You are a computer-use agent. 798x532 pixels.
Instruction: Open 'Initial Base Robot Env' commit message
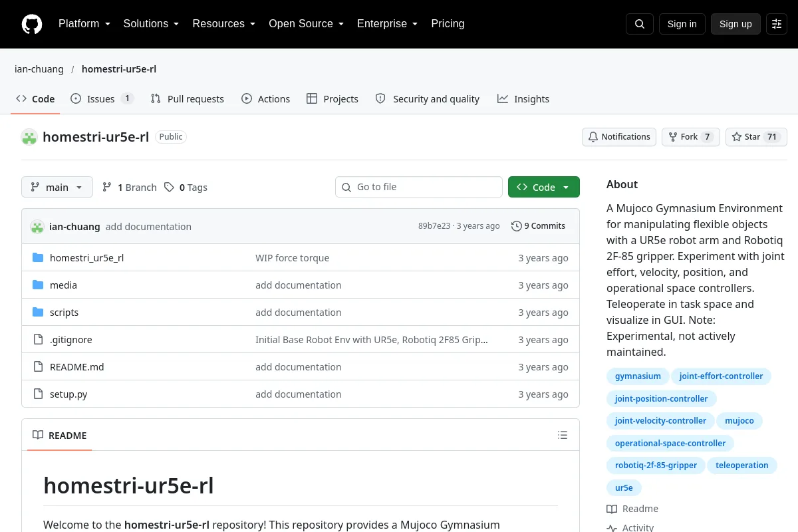pos(372,340)
